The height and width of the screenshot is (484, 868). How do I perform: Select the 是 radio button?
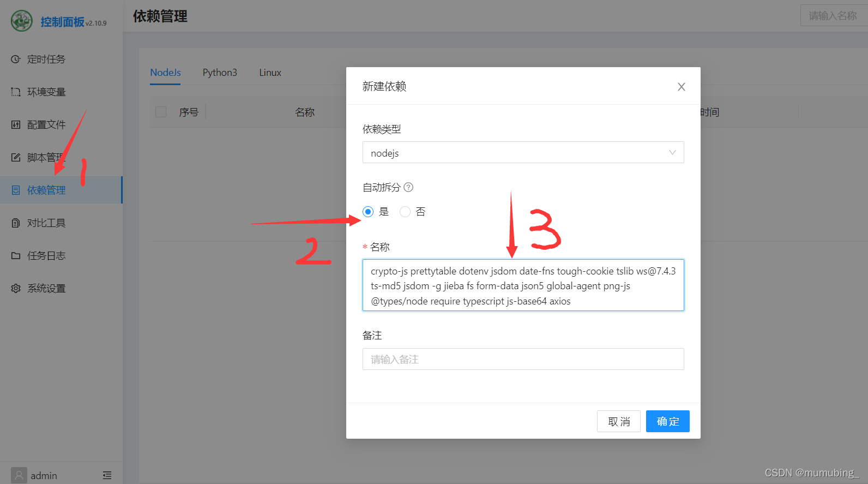pyautogui.click(x=368, y=212)
